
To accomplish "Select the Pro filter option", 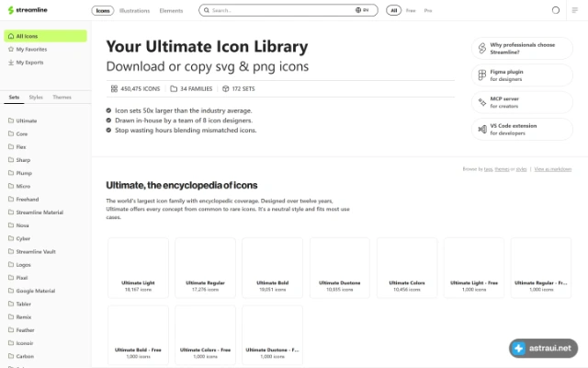I will 428,10.
